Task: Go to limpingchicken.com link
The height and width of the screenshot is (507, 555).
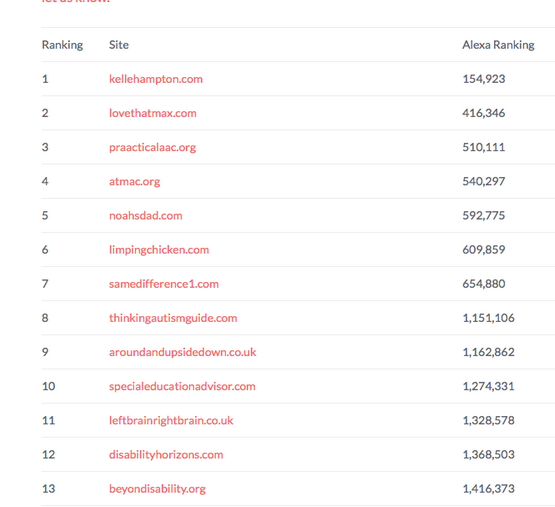Action: 159,250
